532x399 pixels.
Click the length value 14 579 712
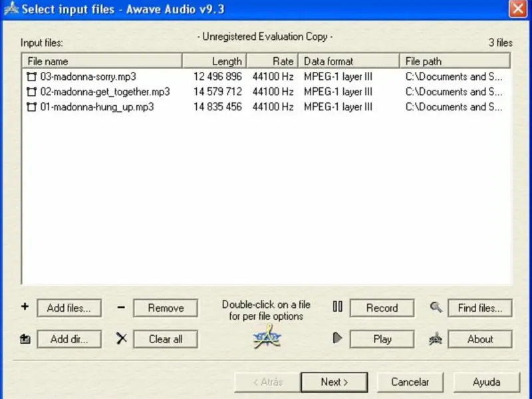[217, 92]
